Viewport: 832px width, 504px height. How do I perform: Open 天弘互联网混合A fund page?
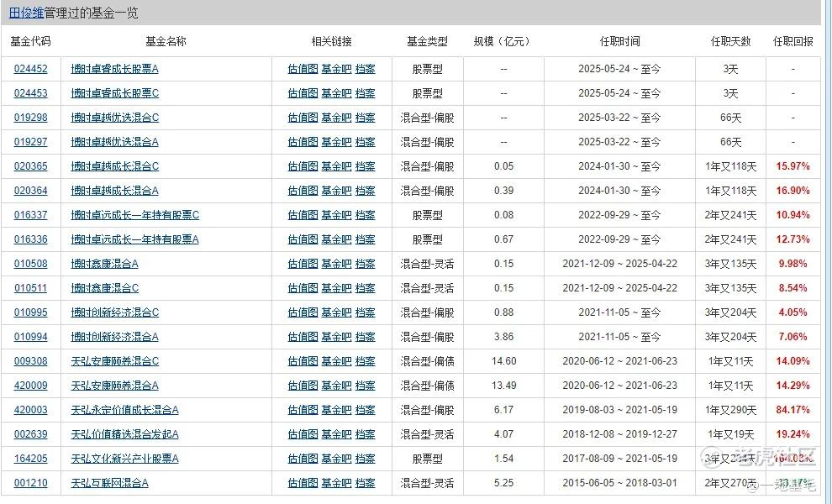point(109,483)
